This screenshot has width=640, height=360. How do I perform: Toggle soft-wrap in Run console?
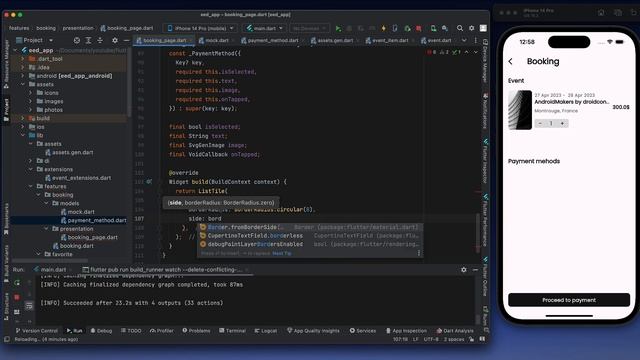coord(29,305)
